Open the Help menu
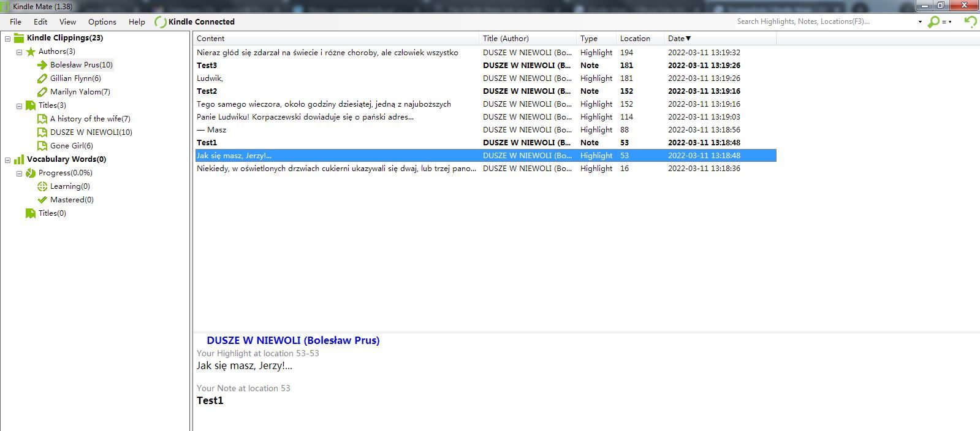 coord(137,21)
